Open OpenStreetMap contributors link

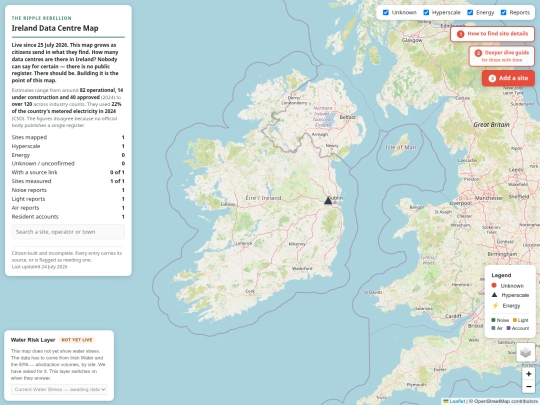tap(502, 401)
